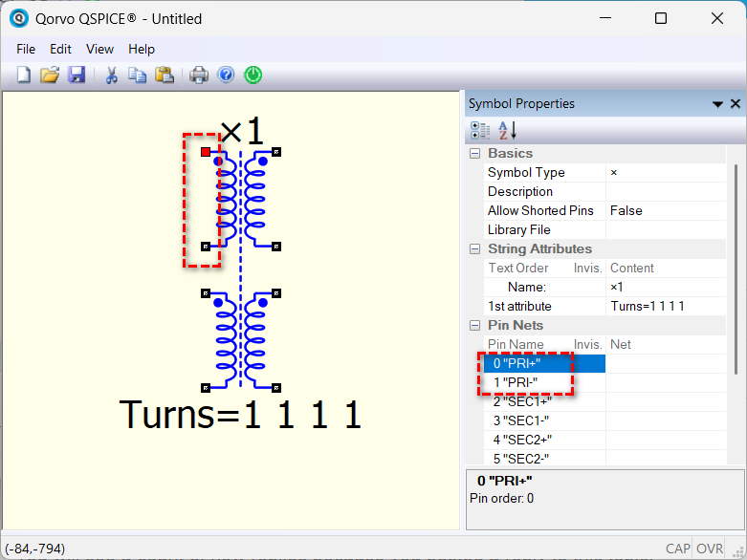Open the File menu

tap(26, 49)
